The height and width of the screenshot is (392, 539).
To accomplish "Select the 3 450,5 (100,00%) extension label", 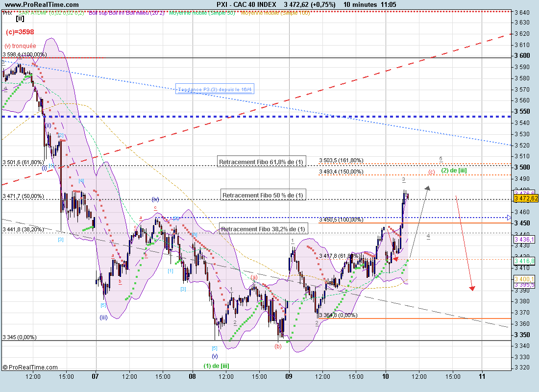I will tap(341, 220).
